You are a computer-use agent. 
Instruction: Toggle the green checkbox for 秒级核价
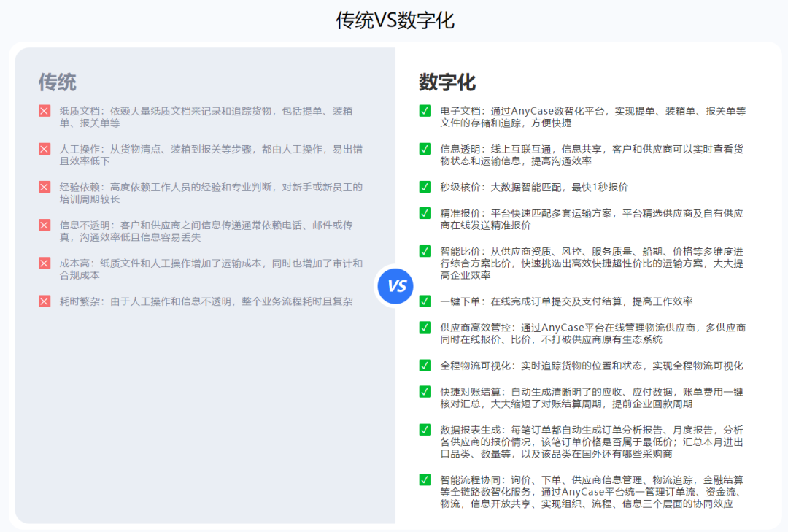click(x=425, y=187)
